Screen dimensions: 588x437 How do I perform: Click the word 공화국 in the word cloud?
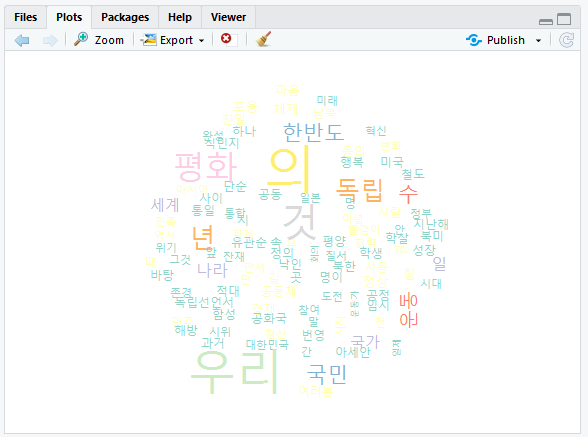(269, 318)
